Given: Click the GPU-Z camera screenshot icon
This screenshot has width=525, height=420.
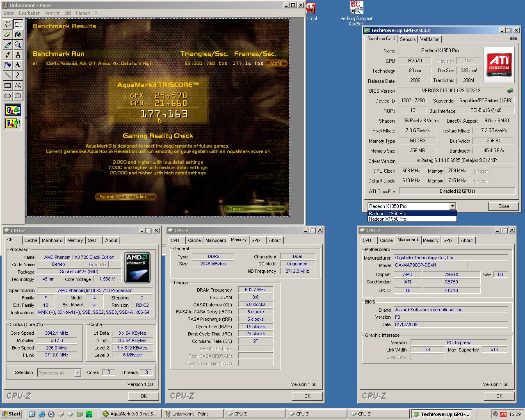Looking at the screenshot, I should [x=513, y=39].
